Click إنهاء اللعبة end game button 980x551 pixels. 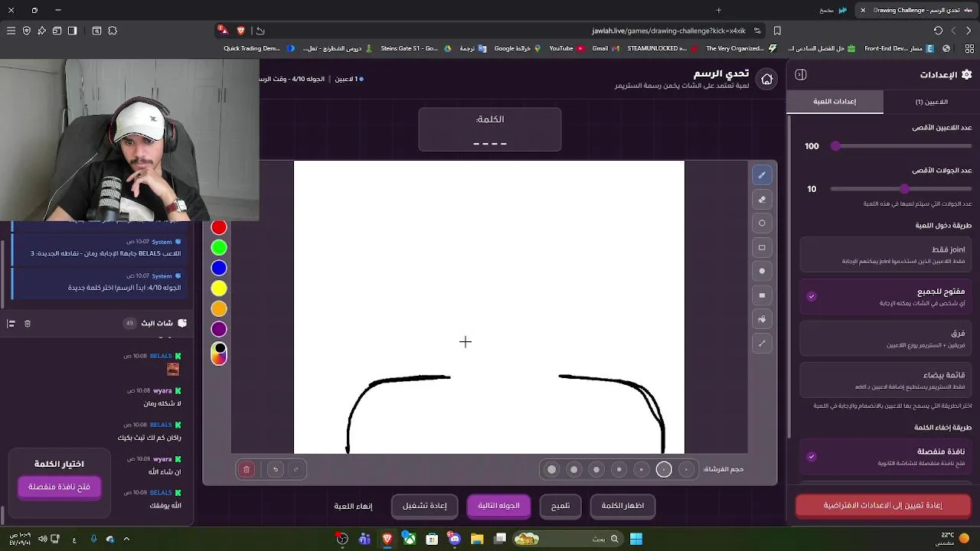[353, 506]
